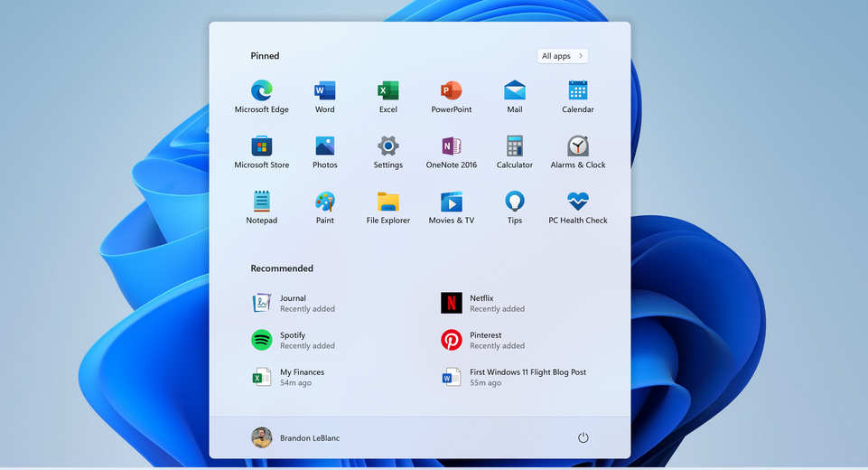The width and height of the screenshot is (868, 470).
Task: Click the '55m ago' timestamp text
Action: (485, 383)
